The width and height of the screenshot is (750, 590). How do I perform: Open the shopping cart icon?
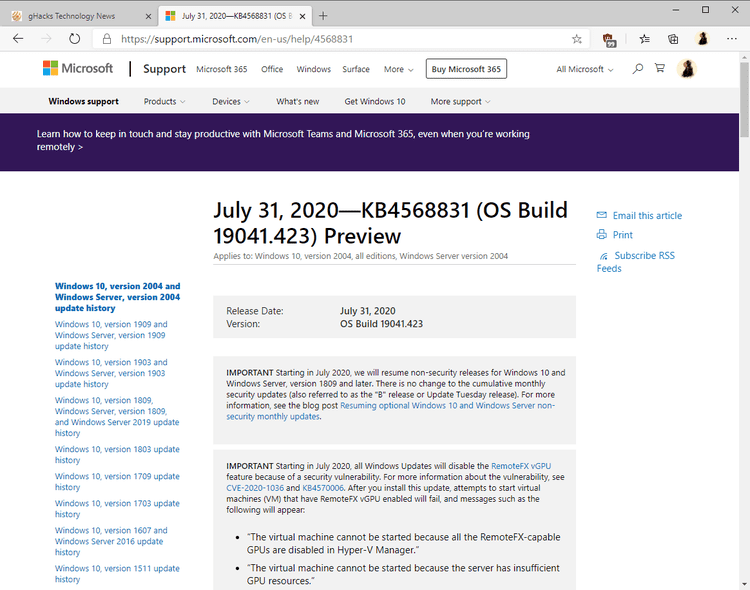pos(660,68)
